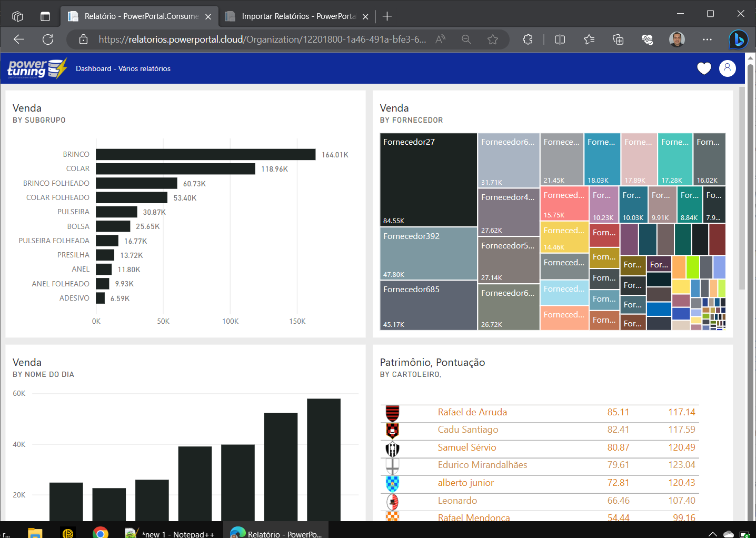
Task: Click the heart favorite icon in header
Action: point(704,68)
